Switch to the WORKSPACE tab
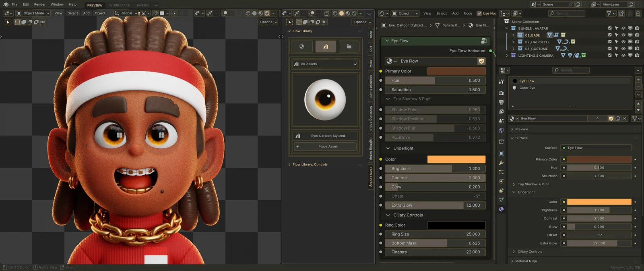 tap(120, 5)
